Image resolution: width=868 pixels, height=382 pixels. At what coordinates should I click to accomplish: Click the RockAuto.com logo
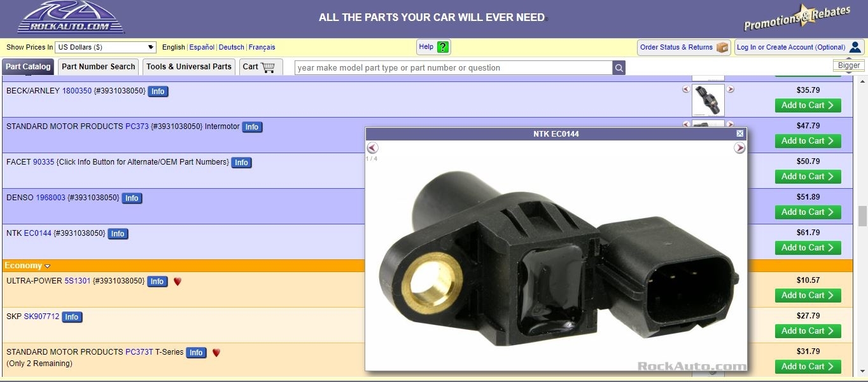(x=71, y=17)
